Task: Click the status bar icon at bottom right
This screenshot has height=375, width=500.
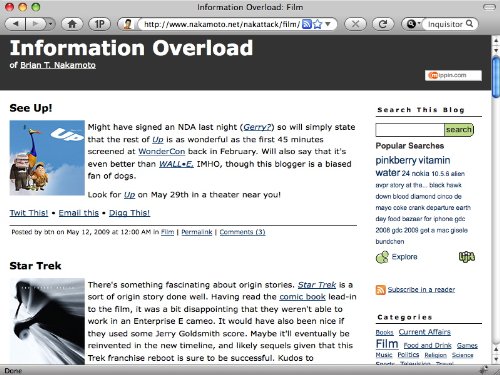Action: 483,370
